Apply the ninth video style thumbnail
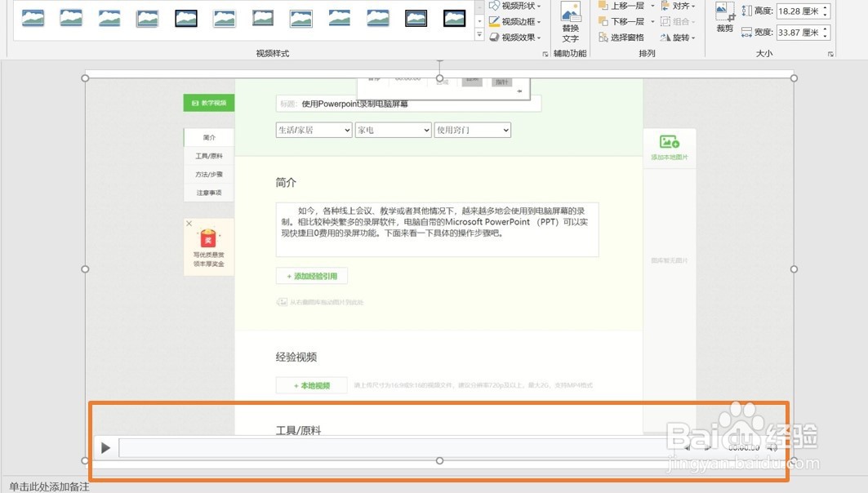Viewport: 868px width, 493px height. [340, 18]
